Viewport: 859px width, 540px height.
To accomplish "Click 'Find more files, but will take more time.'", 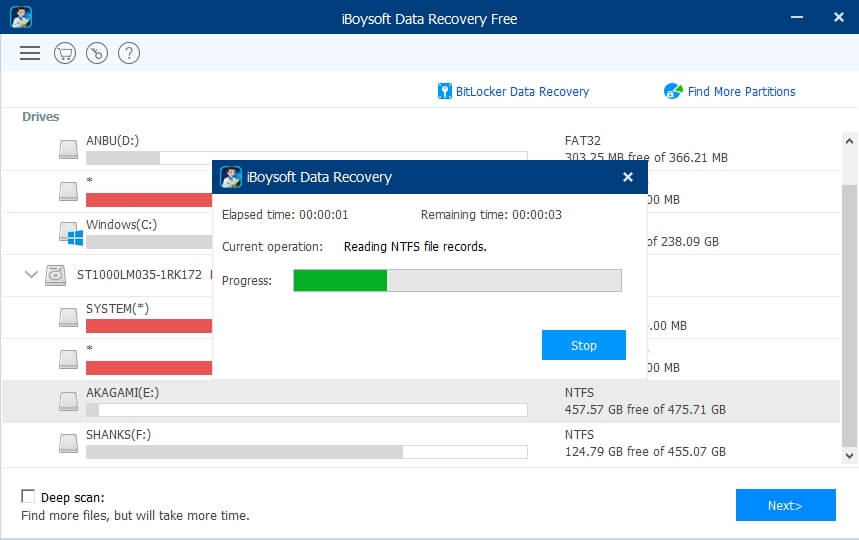I will pos(135,515).
